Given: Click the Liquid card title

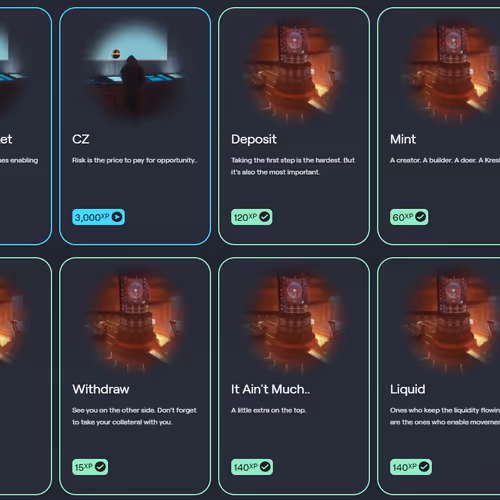Looking at the screenshot, I should click(x=408, y=390).
